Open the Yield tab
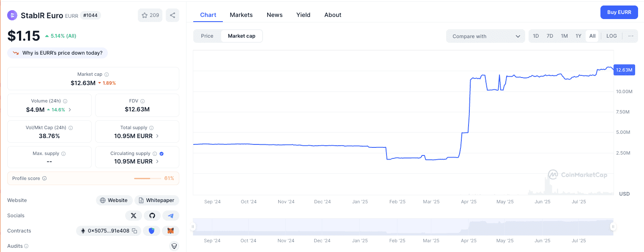 303,15
